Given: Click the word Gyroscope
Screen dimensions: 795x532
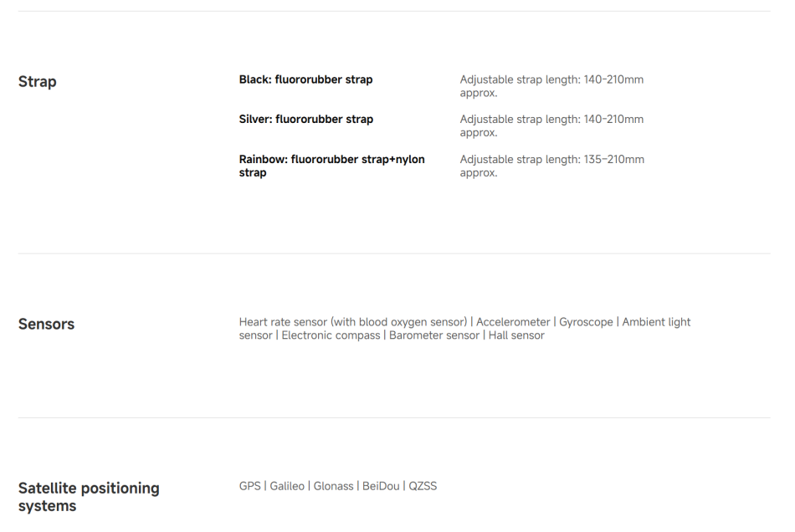Looking at the screenshot, I should (x=586, y=322).
